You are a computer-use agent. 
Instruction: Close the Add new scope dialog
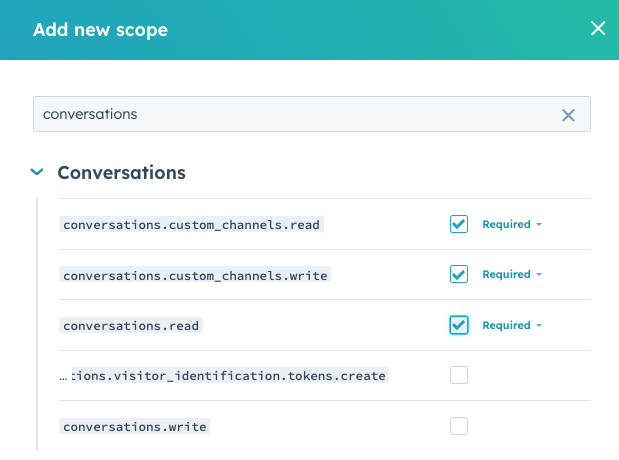(x=598, y=28)
